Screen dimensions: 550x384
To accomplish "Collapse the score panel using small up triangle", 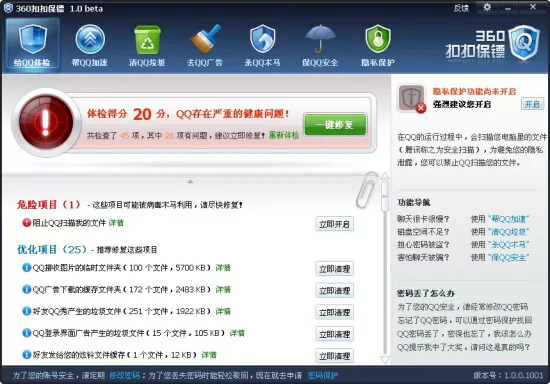I will point(190,182).
